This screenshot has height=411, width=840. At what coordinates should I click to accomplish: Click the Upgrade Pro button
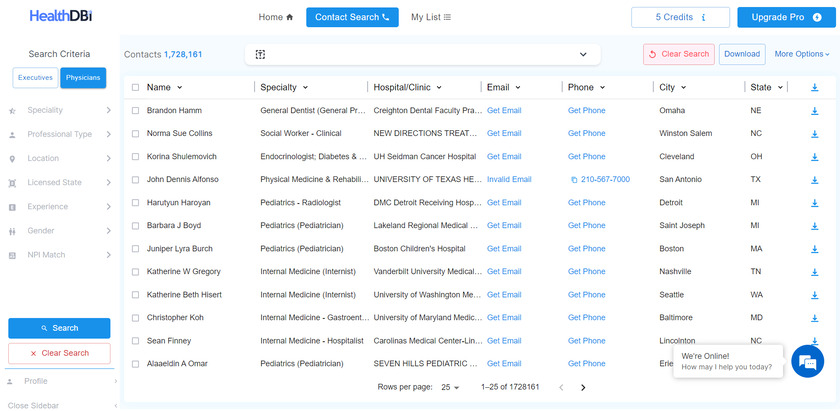[x=784, y=17]
